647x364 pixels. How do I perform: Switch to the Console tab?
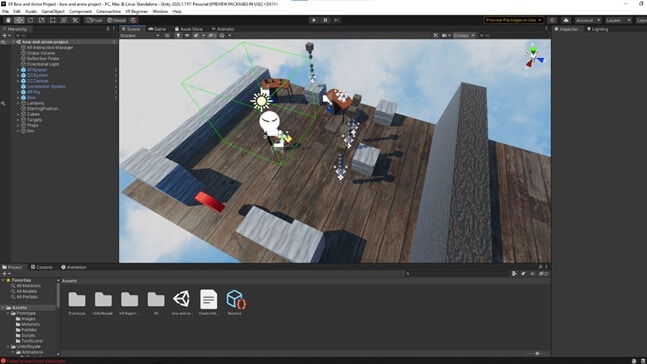pyautogui.click(x=42, y=267)
